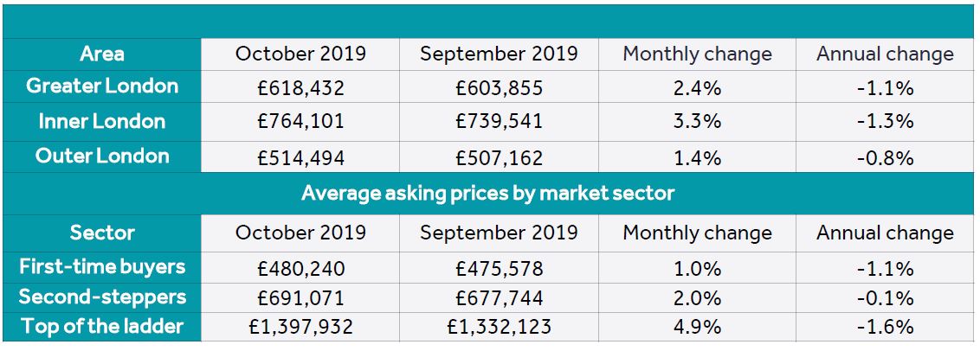Click the Outer London row label
The height and width of the screenshot is (351, 980).
point(102,156)
